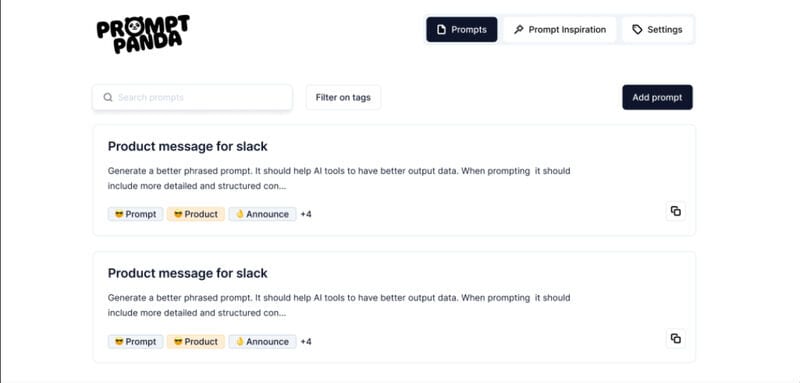
Task: Select the Announce tag on second card
Action: click(262, 342)
